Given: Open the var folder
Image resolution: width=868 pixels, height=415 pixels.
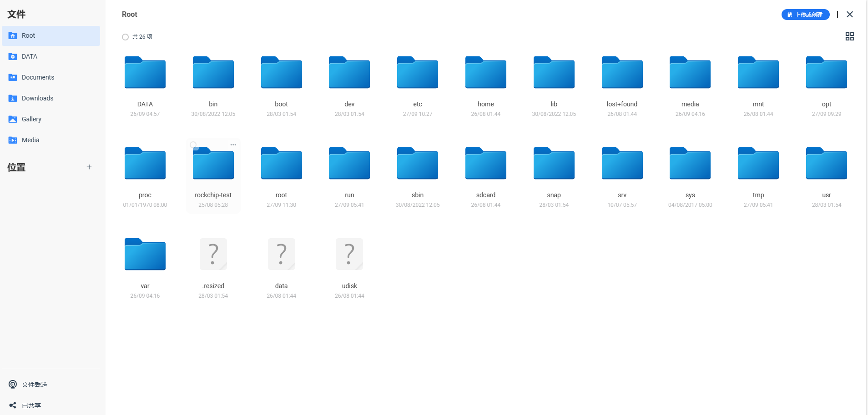Looking at the screenshot, I should pyautogui.click(x=145, y=254).
